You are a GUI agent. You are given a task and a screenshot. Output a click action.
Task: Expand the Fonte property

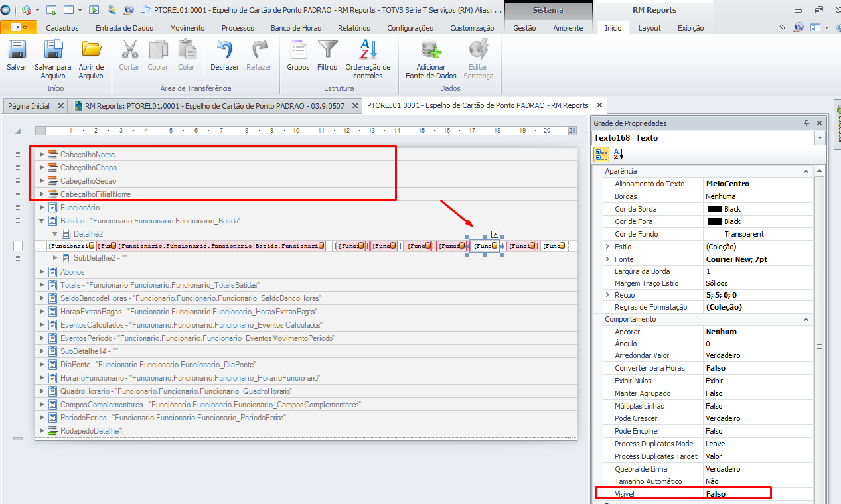click(x=607, y=259)
